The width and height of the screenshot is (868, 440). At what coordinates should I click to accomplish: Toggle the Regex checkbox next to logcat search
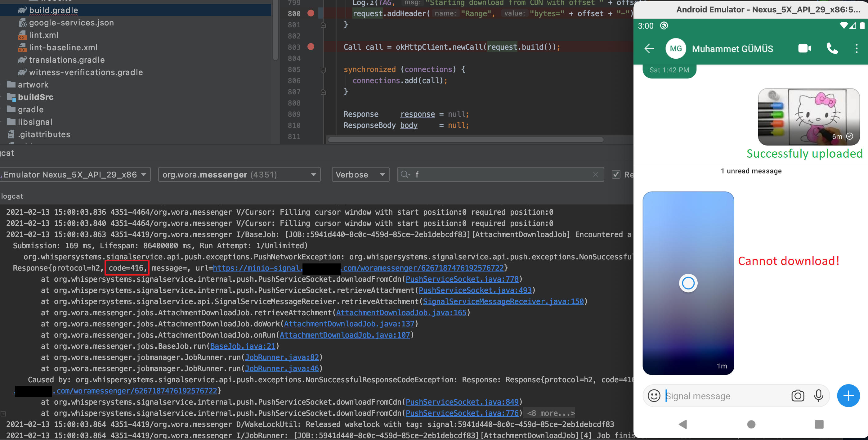coord(616,174)
